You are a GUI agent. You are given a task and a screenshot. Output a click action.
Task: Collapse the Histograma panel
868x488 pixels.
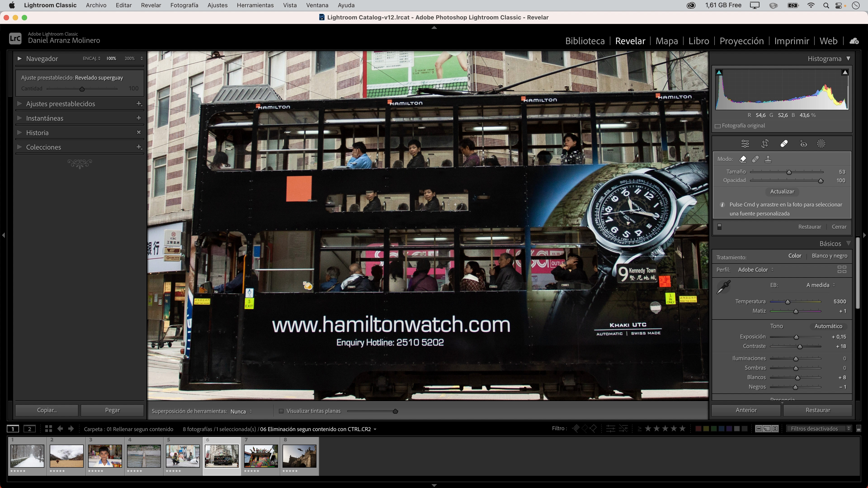[x=849, y=59]
